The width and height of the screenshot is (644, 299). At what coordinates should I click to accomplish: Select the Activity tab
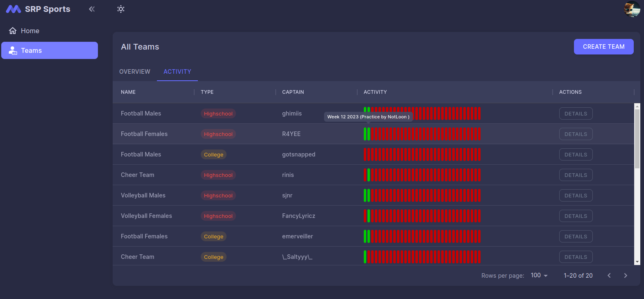(x=177, y=72)
